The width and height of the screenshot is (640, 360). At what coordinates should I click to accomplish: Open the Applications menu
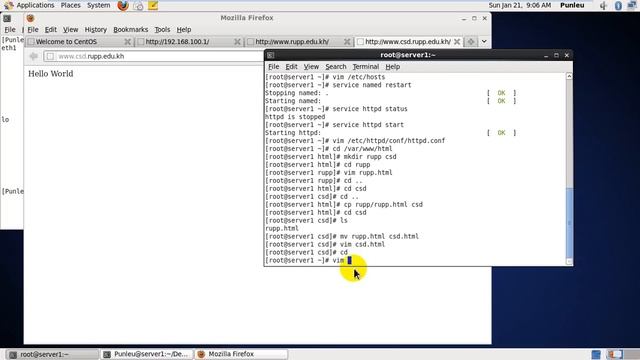pos(35,5)
